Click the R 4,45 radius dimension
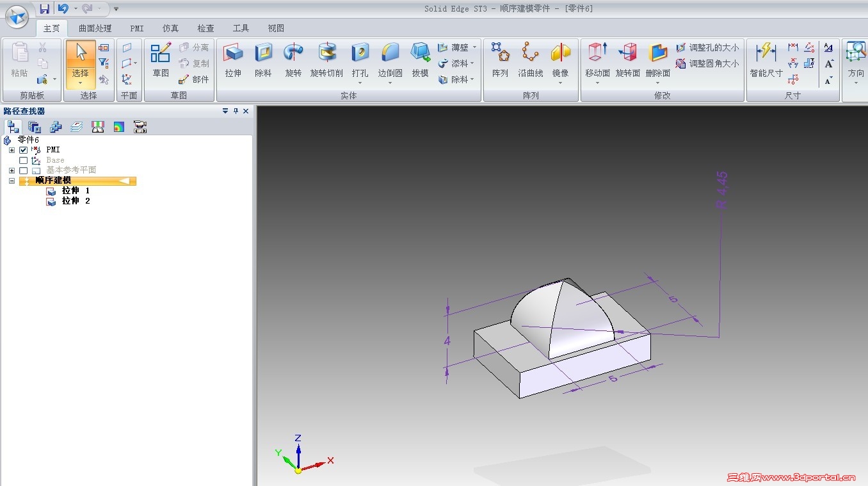The width and height of the screenshot is (868, 486). coord(722,191)
